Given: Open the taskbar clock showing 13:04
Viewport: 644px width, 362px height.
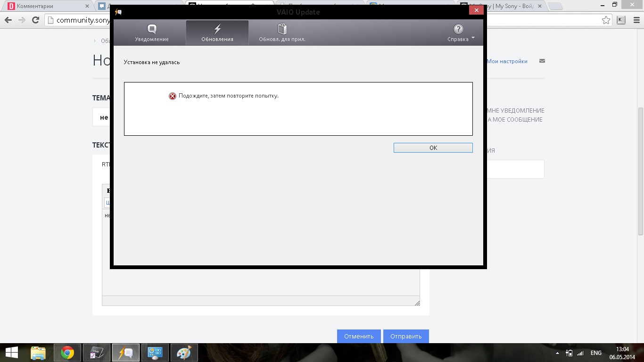Looking at the screenshot, I should click(x=623, y=353).
